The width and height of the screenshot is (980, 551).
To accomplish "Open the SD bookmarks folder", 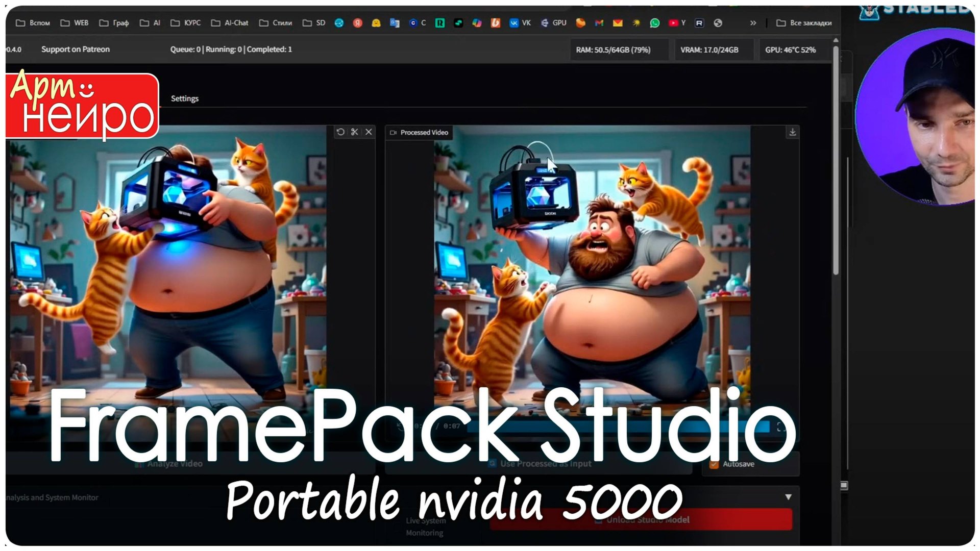I will click(x=314, y=23).
